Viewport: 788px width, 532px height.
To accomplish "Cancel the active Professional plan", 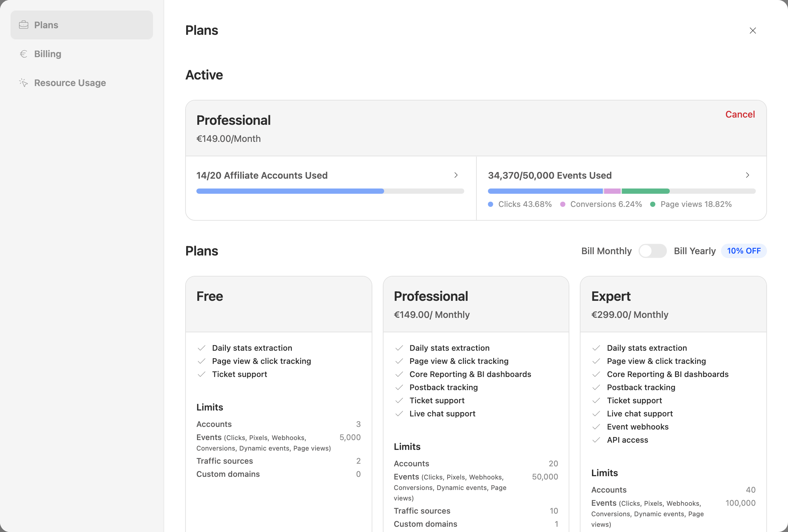I will pyautogui.click(x=740, y=114).
